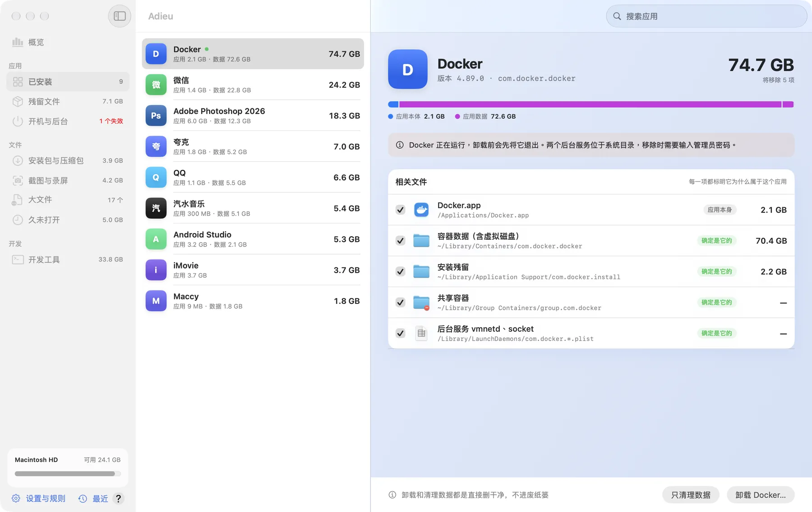The width and height of the screenshot is (812, 512).
Task: Uncheck the 后台服务 vmnetd checkbox
Action: (401, 333)
